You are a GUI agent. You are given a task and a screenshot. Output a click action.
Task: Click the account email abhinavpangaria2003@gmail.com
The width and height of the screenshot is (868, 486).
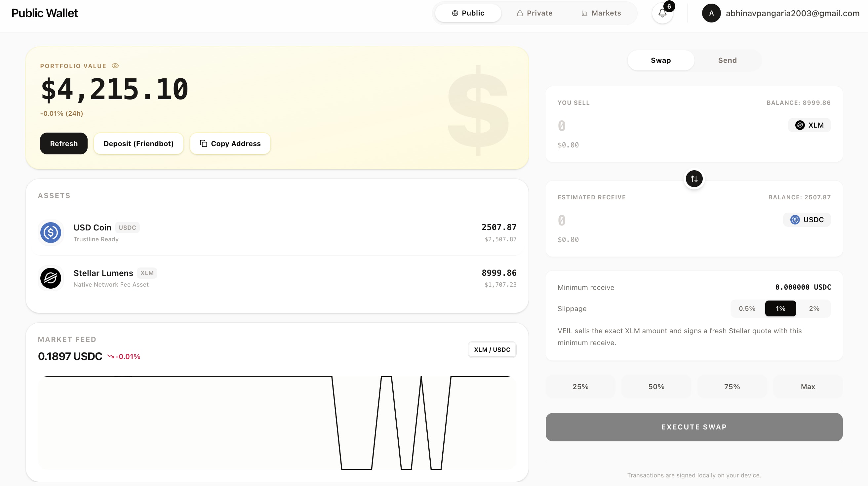(x=793, y=13)
